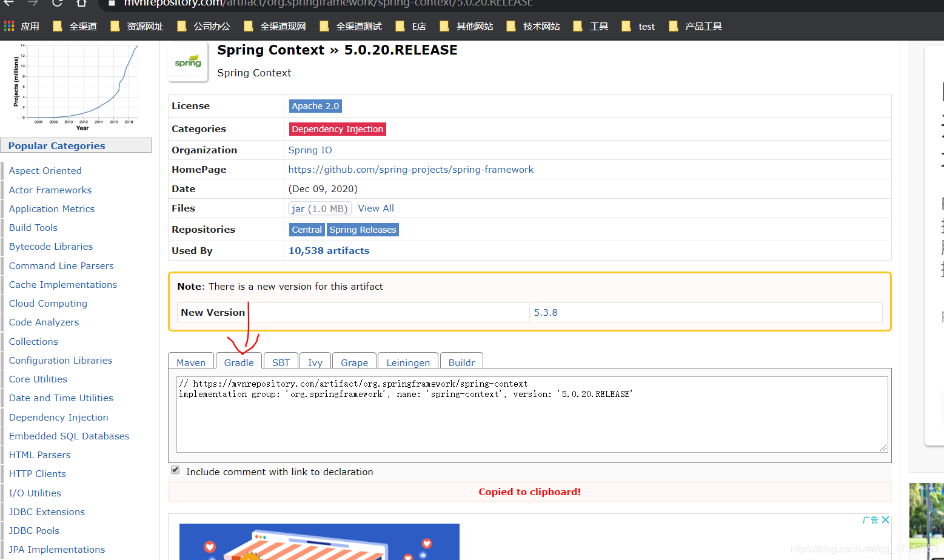Screen dimensions: 944x560
Task: Open Application Metrics category
Action: [52, 209]
